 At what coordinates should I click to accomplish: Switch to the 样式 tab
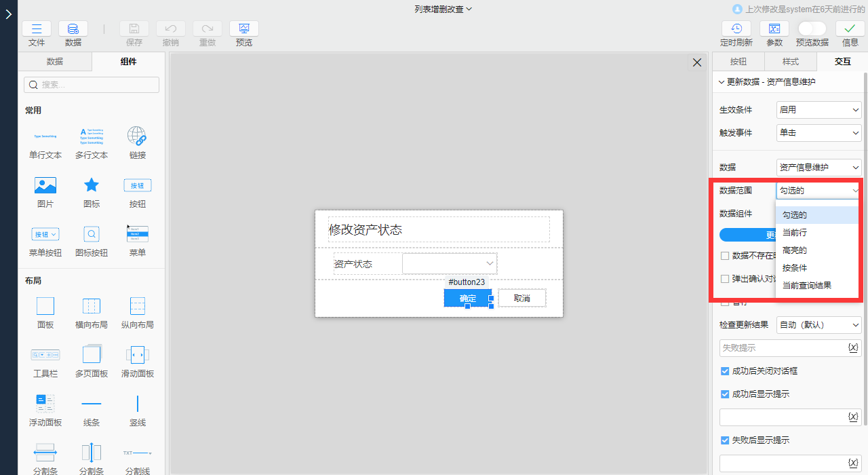[790, 61]
